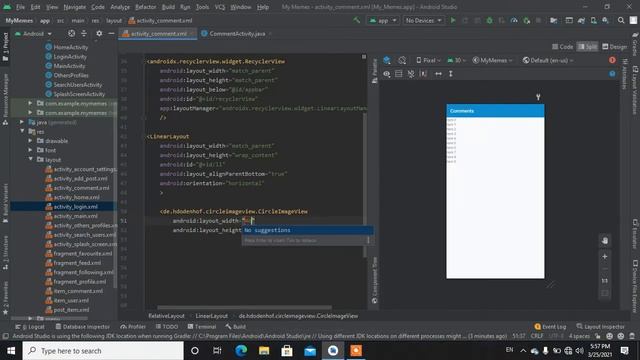The image size is (640, 360).
Task: Open the Layout Inspector
Action: point(600,327)
